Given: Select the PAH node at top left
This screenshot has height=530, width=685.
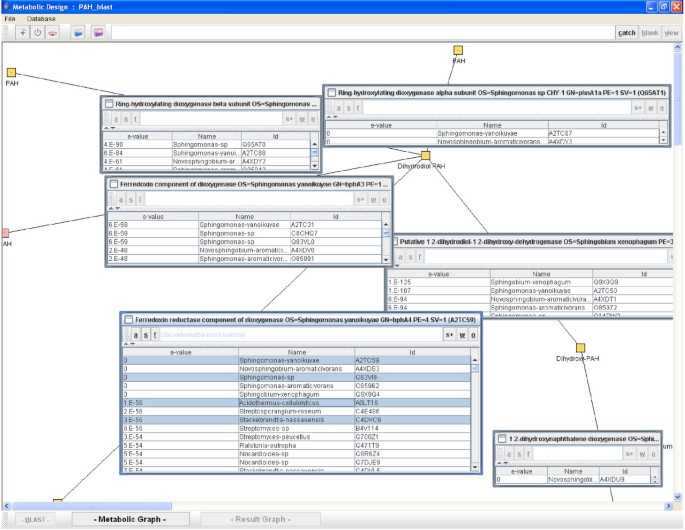Looking at the screenshot, I should click(x=11, y=73).
